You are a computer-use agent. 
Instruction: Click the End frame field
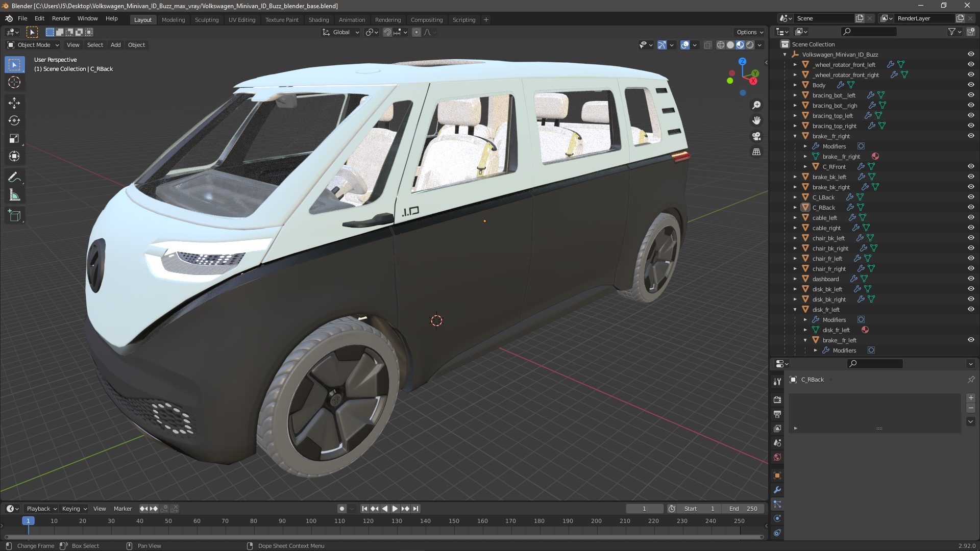coord(744,509)
